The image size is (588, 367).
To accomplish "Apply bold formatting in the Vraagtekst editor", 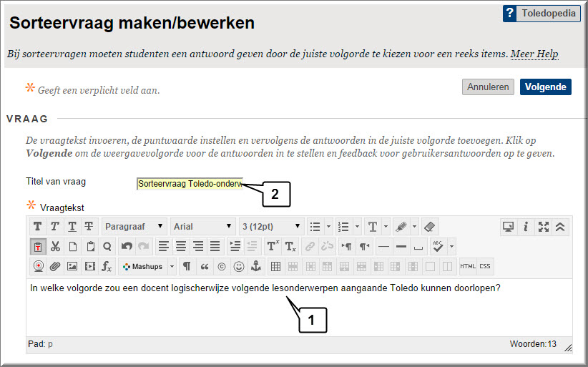I will (37, 226).
